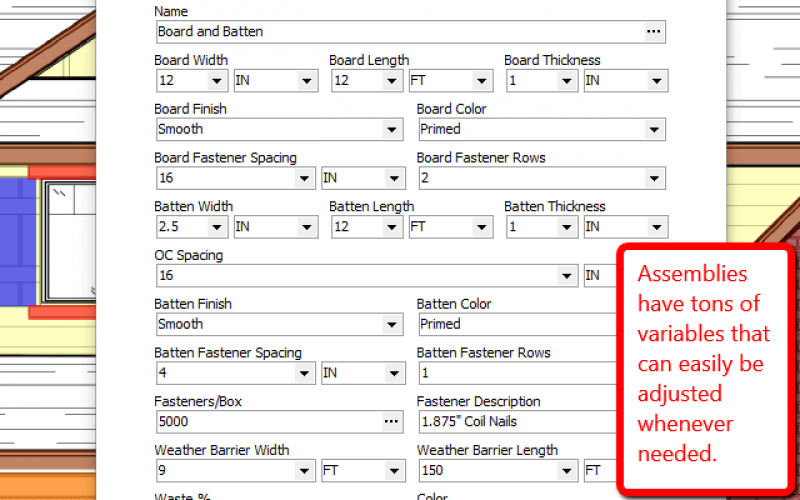
Task: Expand the Board Length value dropdown
Action: [392, 81]
